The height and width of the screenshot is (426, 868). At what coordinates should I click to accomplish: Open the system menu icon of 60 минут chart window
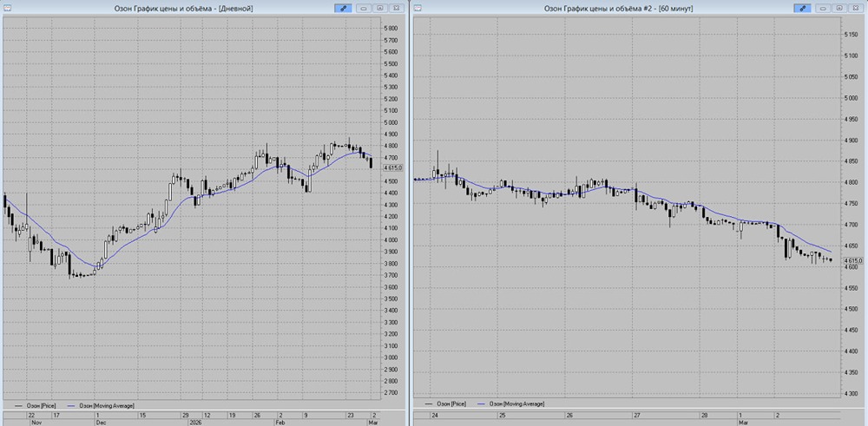(x=418, y=8)
